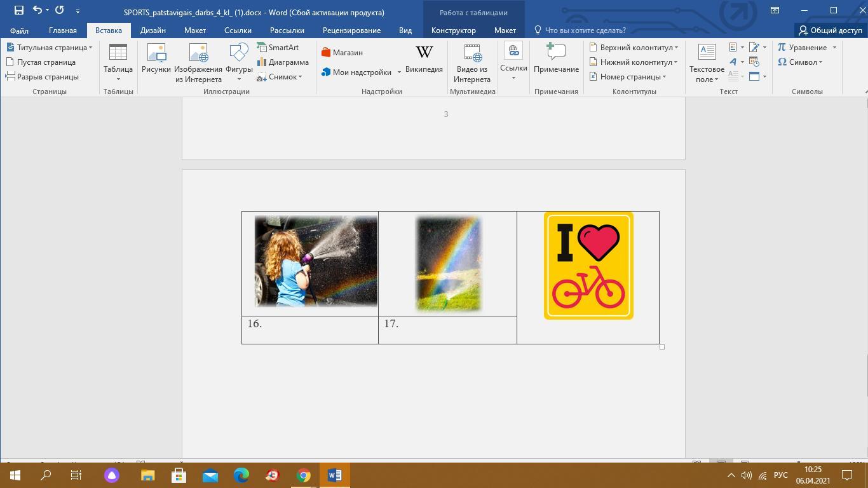Click the Рисунки insert pictures icon
The width and height of the screenshot is (868, 488).
tap(156, 58)
